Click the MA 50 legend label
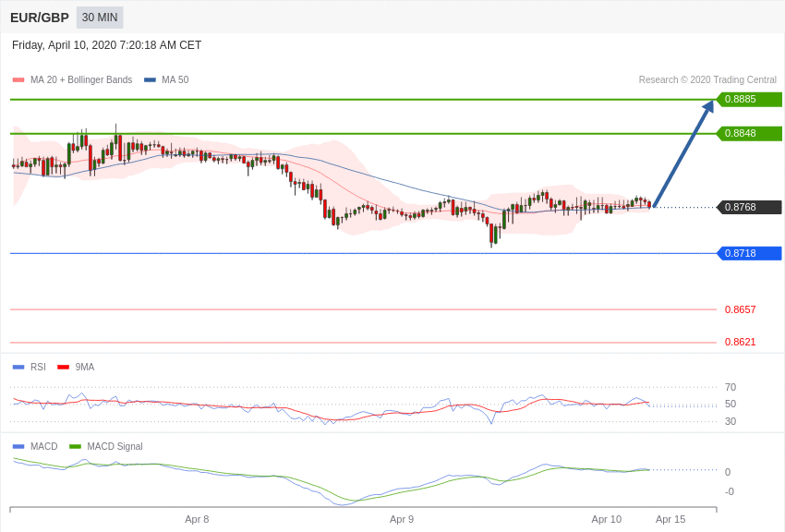The image size is (785, 532). (x=175, y=79)
